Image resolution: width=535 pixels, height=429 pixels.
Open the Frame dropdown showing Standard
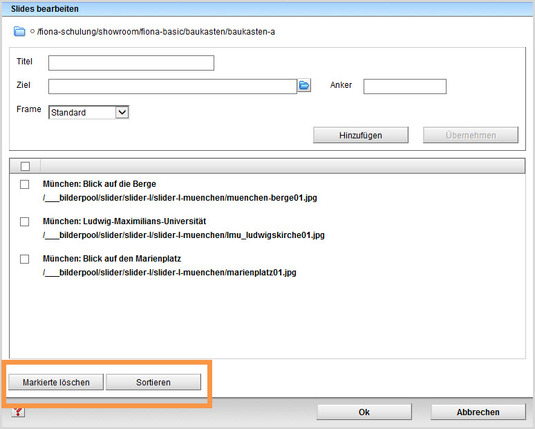tap(88, 112)
